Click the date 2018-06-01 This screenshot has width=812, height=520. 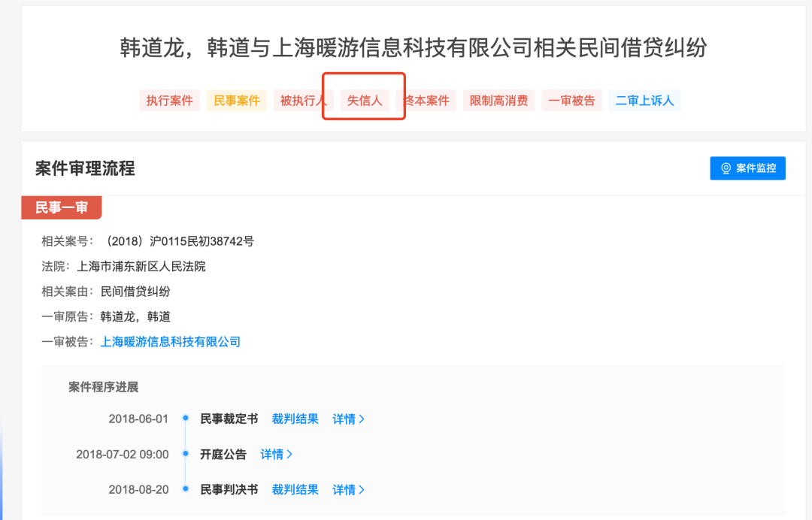point(138,419)
